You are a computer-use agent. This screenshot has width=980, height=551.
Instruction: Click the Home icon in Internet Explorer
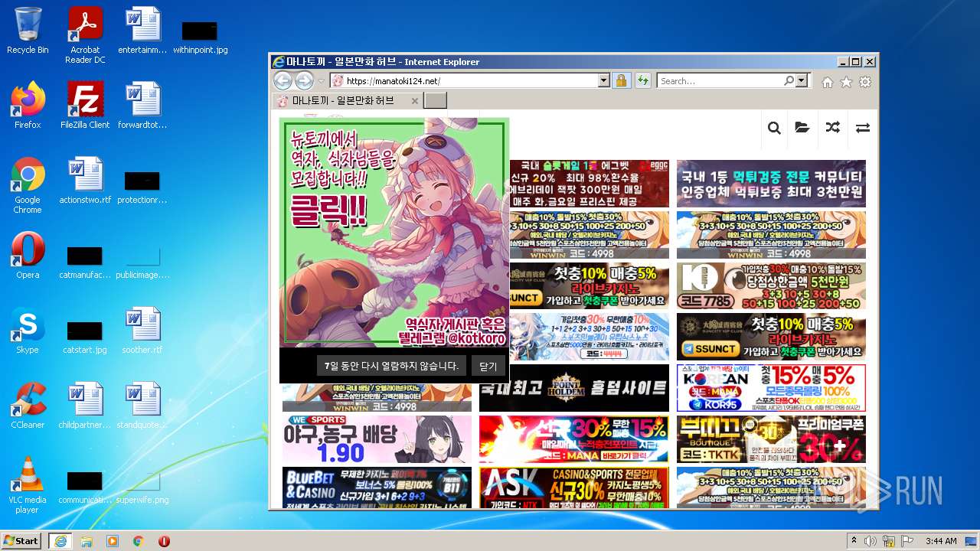pos(827,82)
